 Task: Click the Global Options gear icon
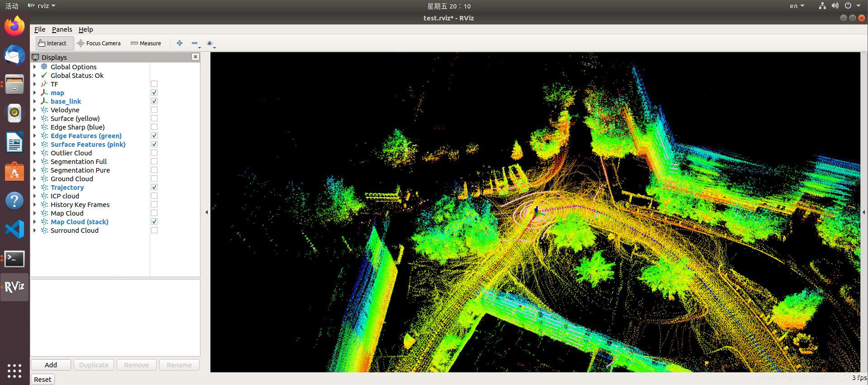click(44, 67)
